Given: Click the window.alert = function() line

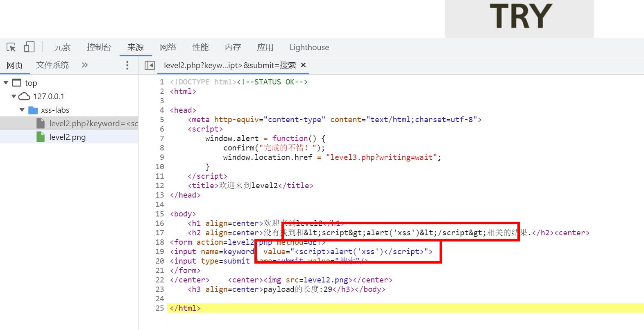Looking at the screenshot, I should 265,138.
